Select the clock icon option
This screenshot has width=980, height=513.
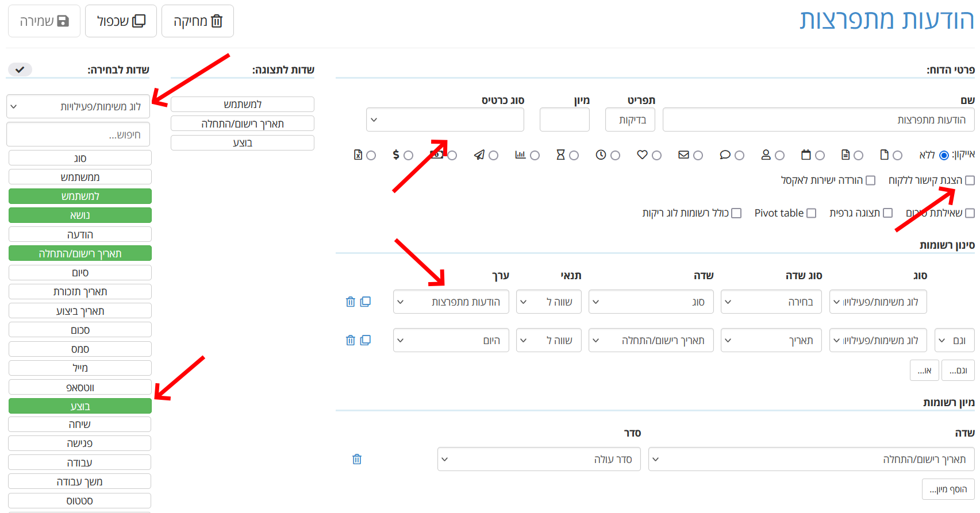point(615,156)
